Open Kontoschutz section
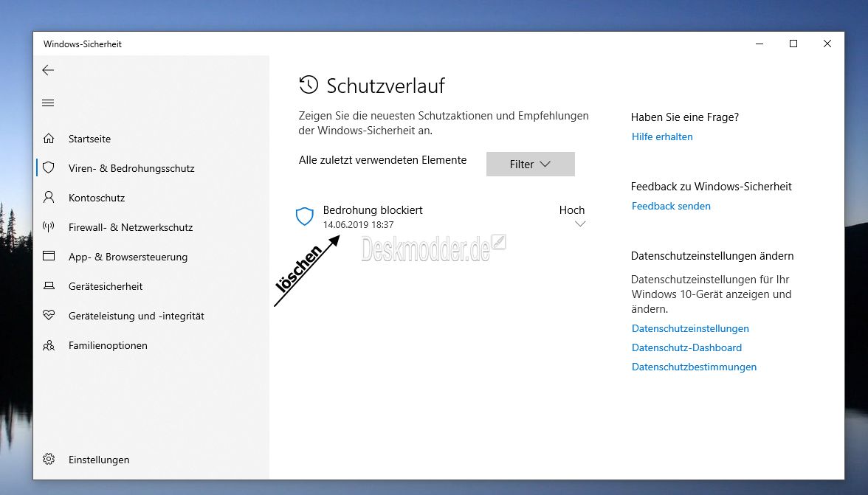 point(96,198)
